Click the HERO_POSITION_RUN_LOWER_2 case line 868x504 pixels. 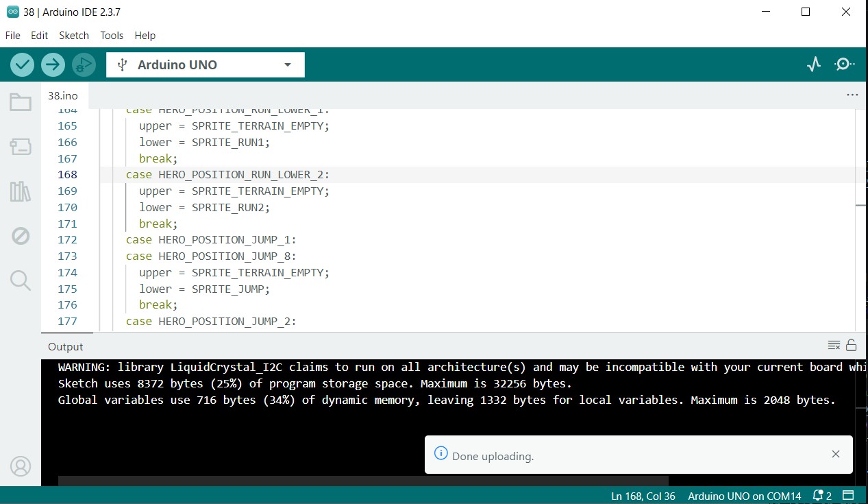pyautogui.click(x=227, y=175)
